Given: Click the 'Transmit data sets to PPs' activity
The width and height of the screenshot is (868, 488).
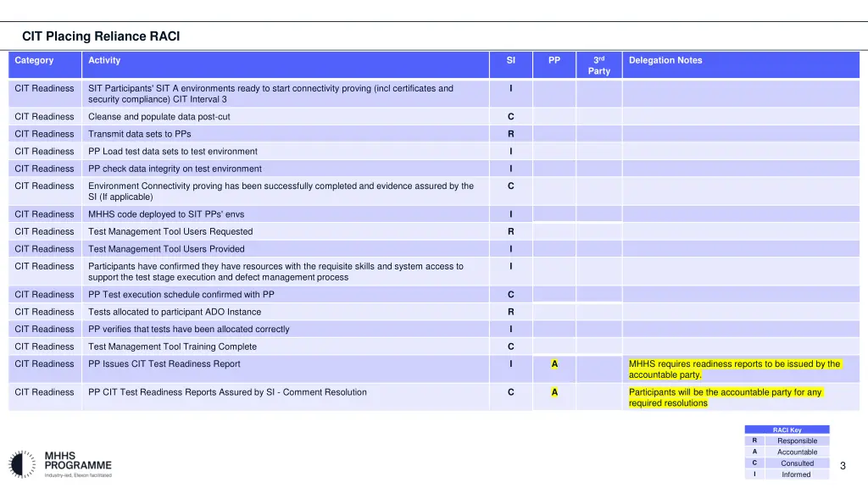Looking at the screenshot, I should tap(140, 134).
